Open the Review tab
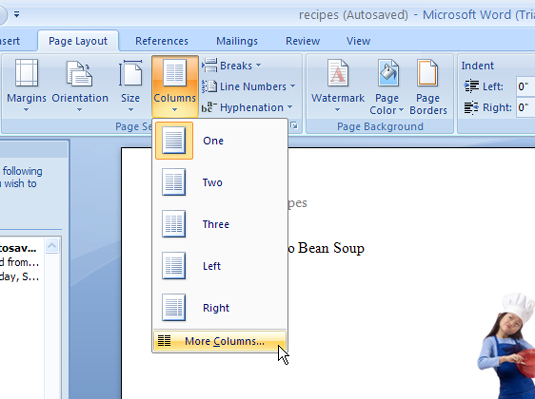The height and width of the screenshot is (399, 535). (303, 41)
